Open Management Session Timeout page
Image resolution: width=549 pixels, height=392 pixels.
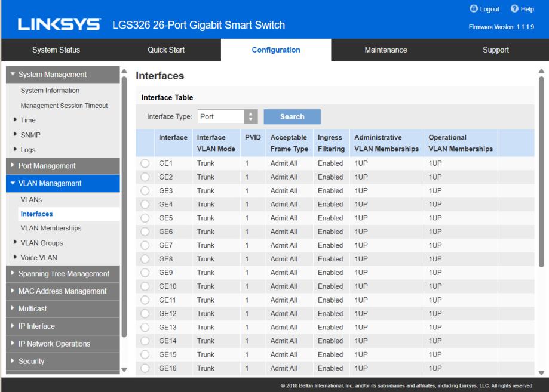click(64, 106)
